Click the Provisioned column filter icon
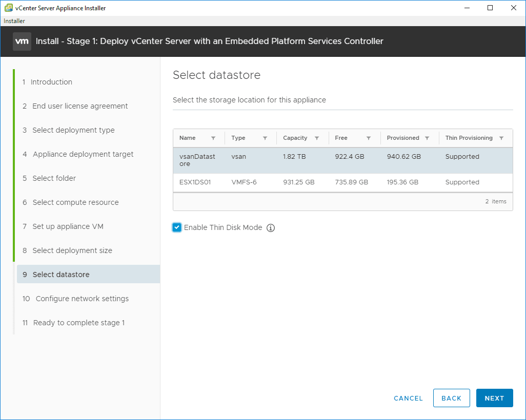The height and width of the screenshot is (420, 526). (427, 138)
